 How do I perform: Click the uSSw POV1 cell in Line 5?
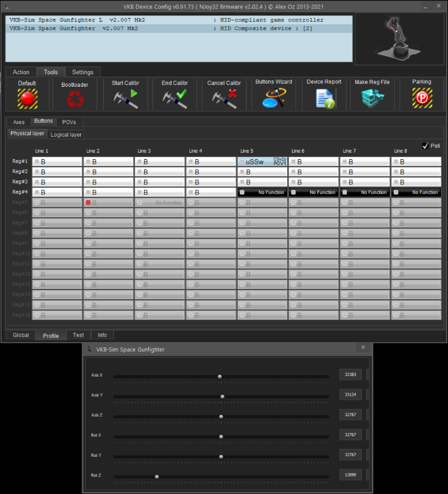[x=262, y=161]
